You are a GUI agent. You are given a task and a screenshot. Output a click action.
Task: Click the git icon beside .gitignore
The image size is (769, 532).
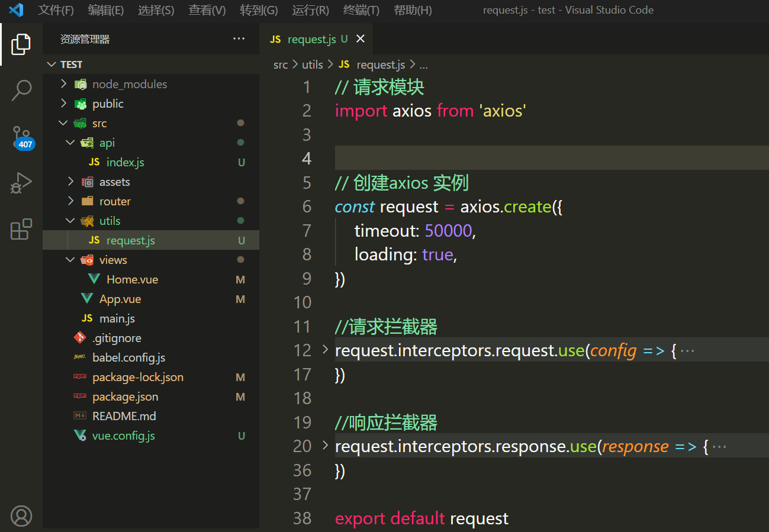(80, 338)
